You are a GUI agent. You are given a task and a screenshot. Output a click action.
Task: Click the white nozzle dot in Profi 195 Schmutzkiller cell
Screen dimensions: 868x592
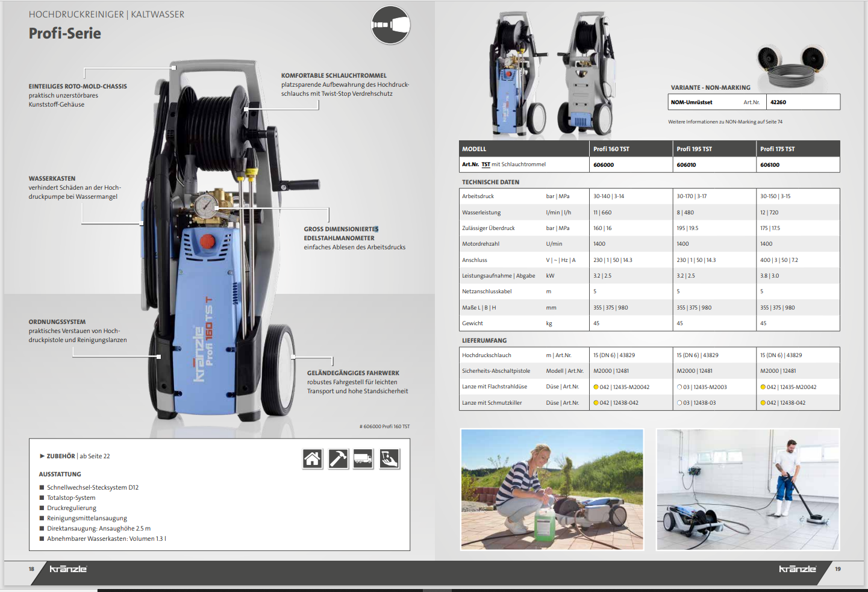tap(679, 403)
